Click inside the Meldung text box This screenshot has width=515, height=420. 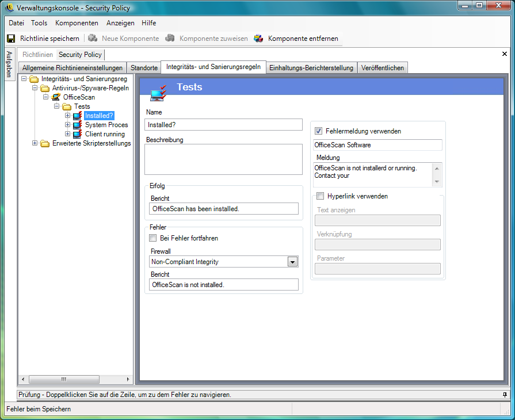(373, 175)
